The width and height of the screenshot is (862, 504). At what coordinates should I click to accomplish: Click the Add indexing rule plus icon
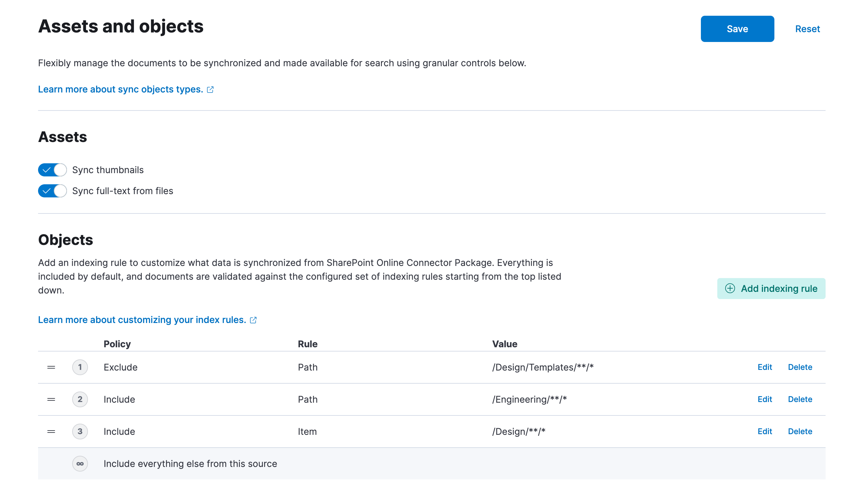point(731,288)
